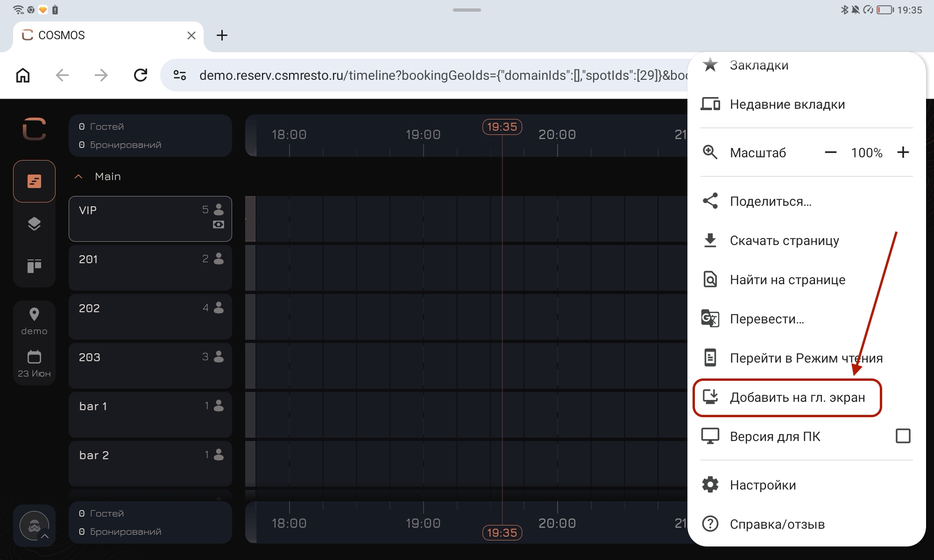
Task: Open Недавние вкладки menu item
Action: pyautogui.click(x=807, y=104)
